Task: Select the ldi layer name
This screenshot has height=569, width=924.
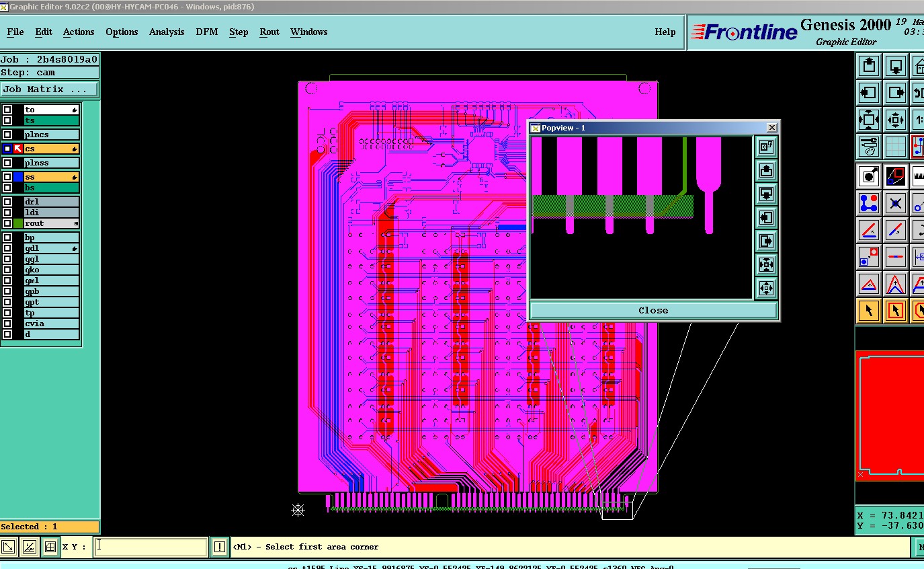Action: 52,213
